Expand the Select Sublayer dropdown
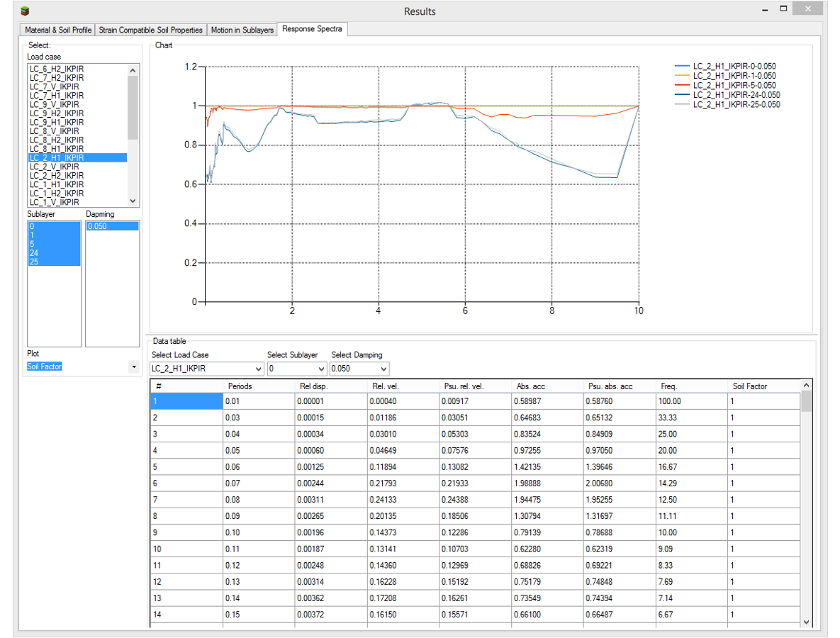840x638 pixels. coord(320,369)
